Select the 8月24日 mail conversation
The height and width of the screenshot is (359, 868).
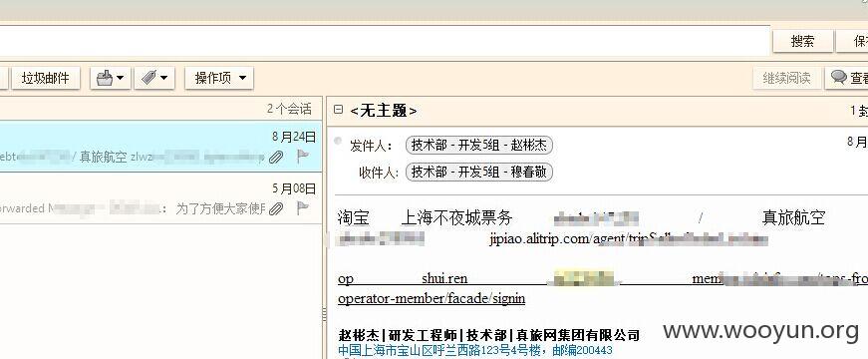(160, 147)
